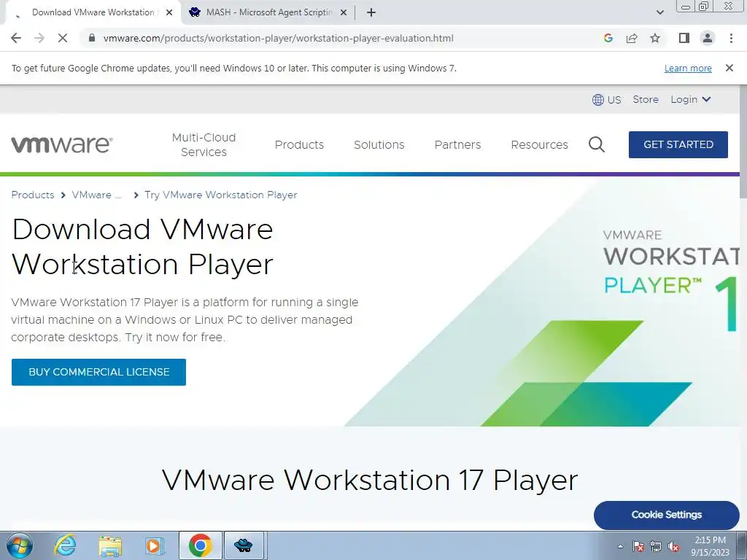Launch Internet Explorer from taskbar

(65, 545)
